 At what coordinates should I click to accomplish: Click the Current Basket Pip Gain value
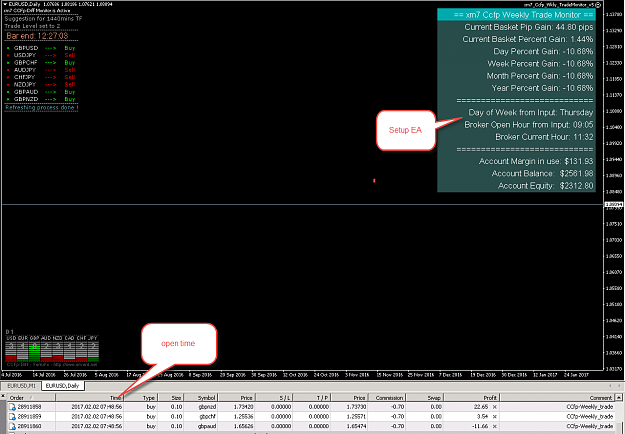(574, 27)
